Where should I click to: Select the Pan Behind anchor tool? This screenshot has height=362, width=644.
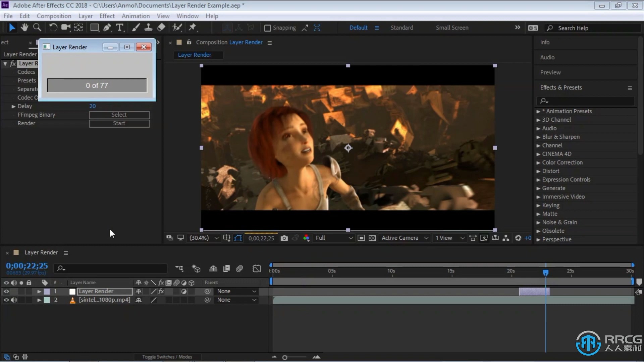pos(78,27)
